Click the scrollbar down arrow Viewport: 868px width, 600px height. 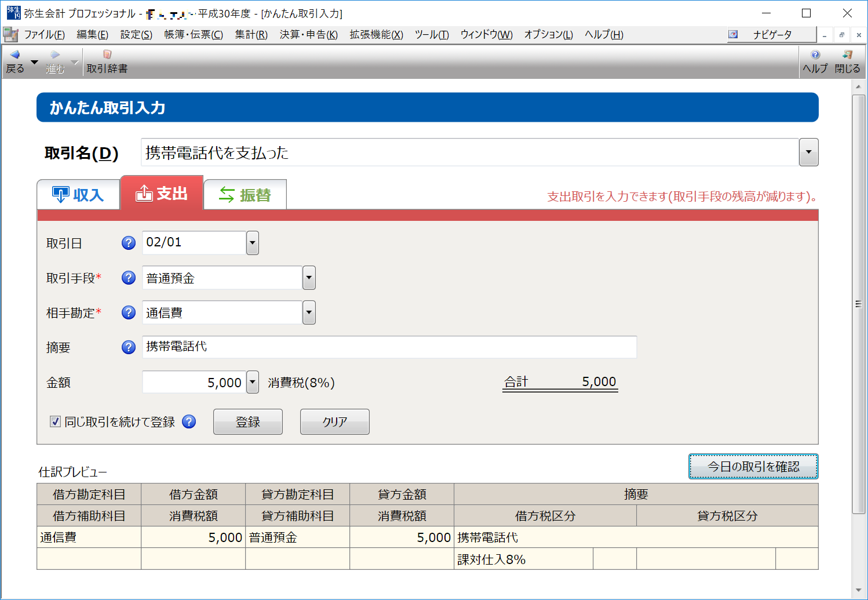pyautogui.click(x=858, y=591)
